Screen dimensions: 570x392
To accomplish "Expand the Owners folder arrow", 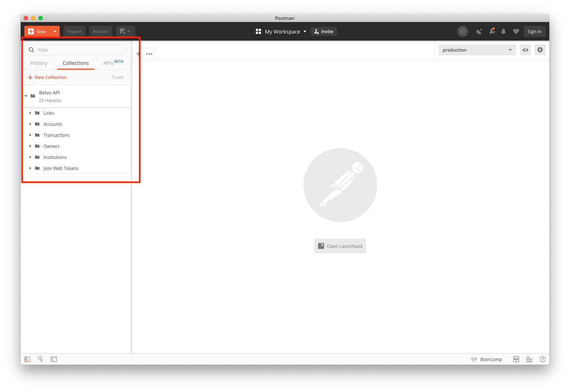I will coord(30,146).
